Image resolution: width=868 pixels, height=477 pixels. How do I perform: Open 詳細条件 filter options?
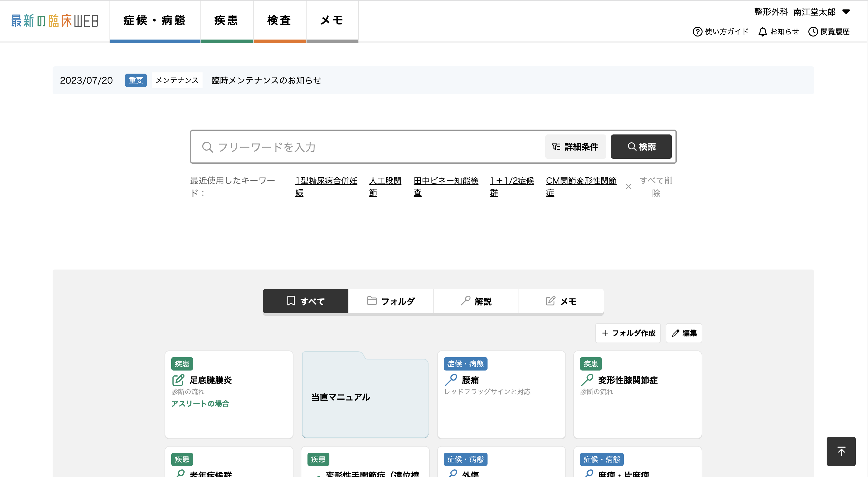pyautogui.click(x=575, y=147)
